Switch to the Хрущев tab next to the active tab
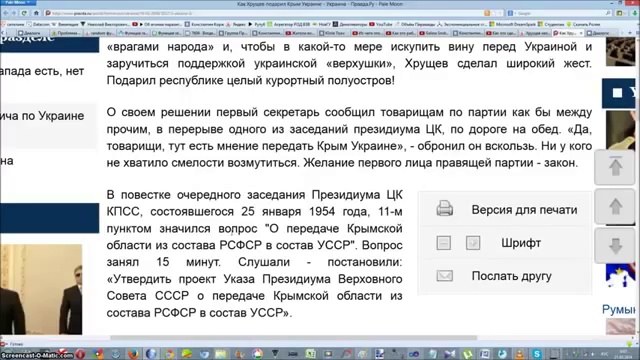This screenshot has height=360, width=640. pyautogui.click(x=536, y=33)
